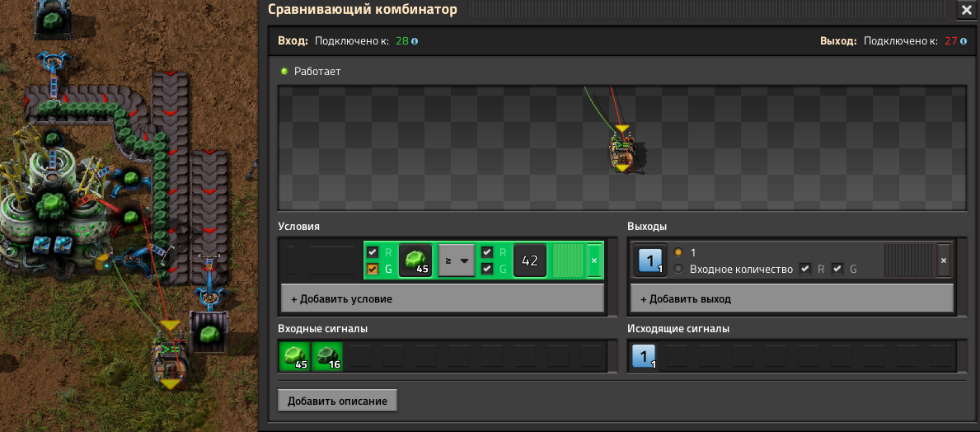This screenshot has height=432, width=980.
Task: Toggle the G checkbox beside constant 42
Action: click(487, 269)
